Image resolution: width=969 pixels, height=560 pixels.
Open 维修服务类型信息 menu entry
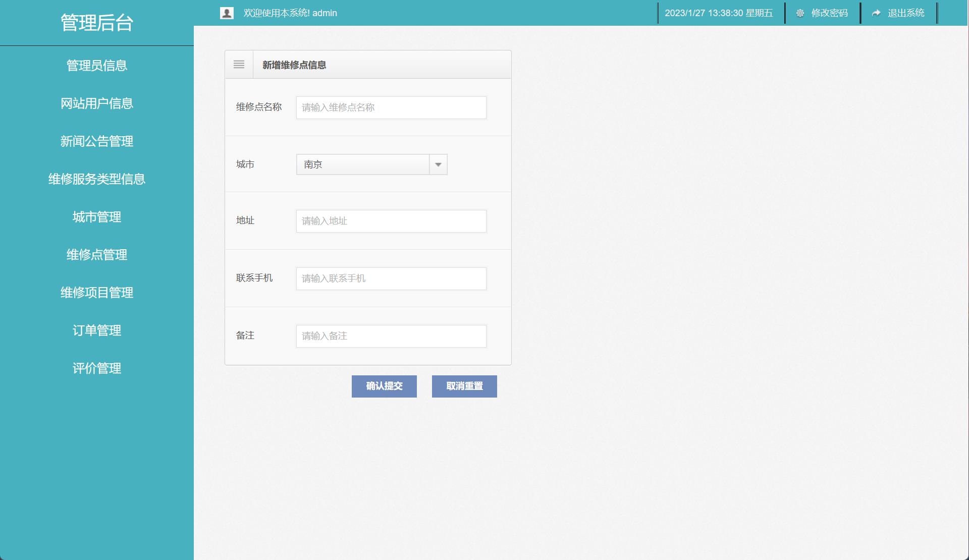click(x=97, y=179)
